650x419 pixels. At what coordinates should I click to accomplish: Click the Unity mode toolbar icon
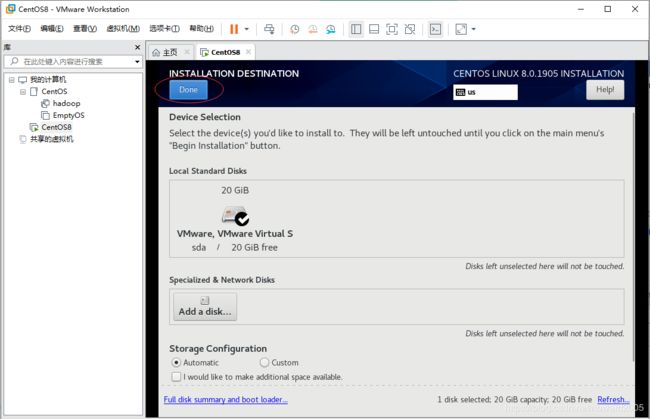410,29
